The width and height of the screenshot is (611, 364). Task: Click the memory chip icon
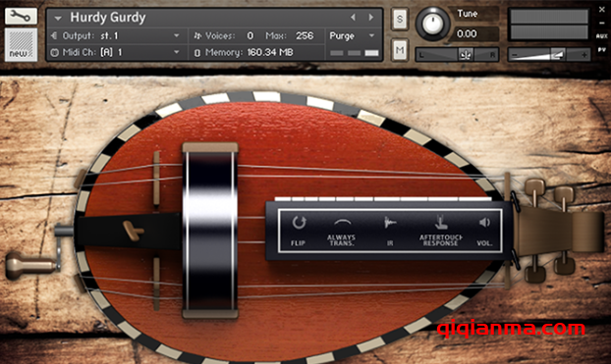(x=197, y=53)
